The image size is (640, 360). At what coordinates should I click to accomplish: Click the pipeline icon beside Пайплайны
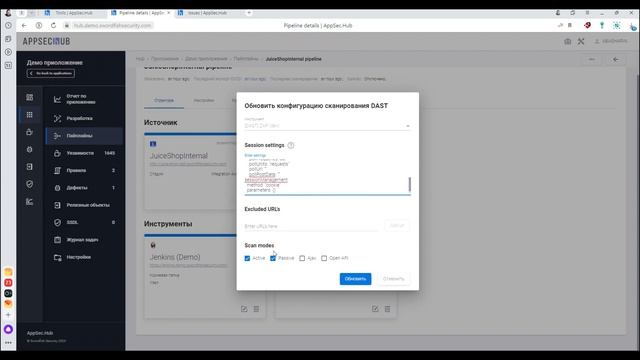[58, 136]
